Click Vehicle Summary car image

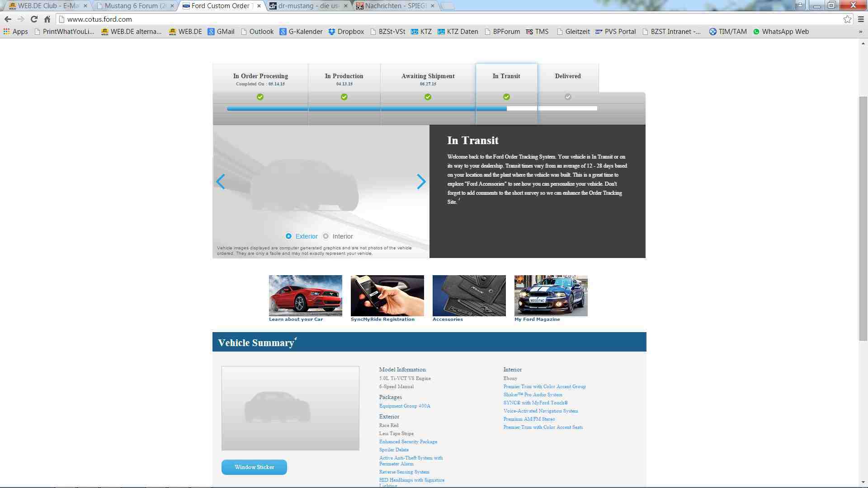pyautogui.click(x=290, y=408)
